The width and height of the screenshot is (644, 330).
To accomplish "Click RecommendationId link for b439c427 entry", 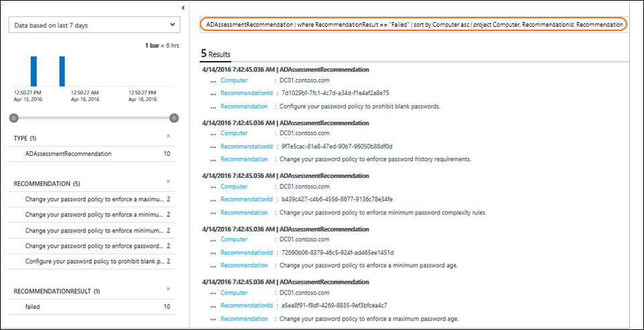I will coord(246,199).
